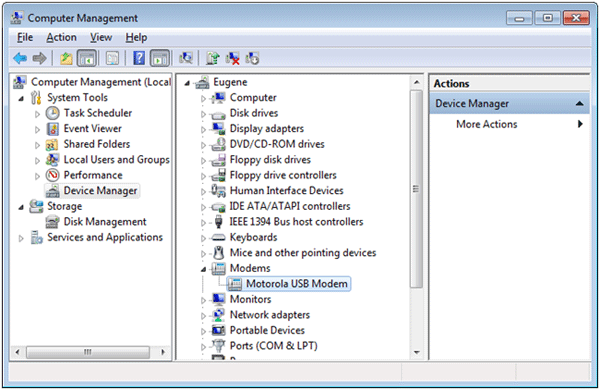Expand the Floppy disk drives node

tap(204, 161)
